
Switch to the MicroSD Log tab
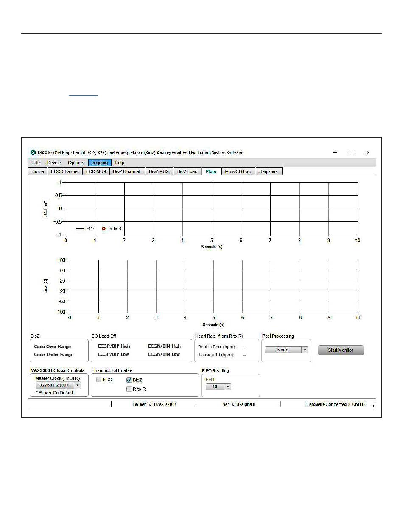[238, 171]
